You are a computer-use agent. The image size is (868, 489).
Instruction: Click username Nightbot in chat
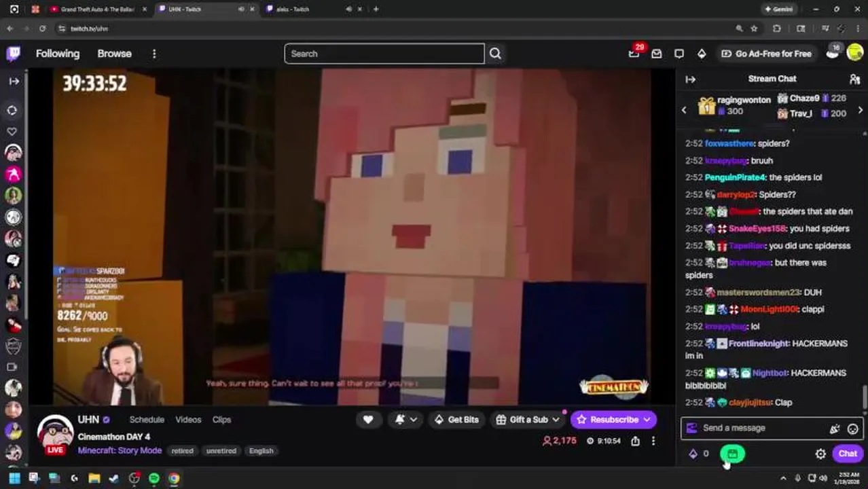coord(771,373)
